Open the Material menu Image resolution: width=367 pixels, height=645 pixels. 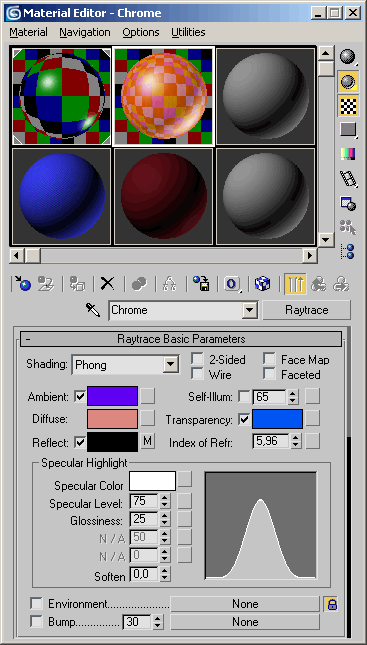coord(28,32)
